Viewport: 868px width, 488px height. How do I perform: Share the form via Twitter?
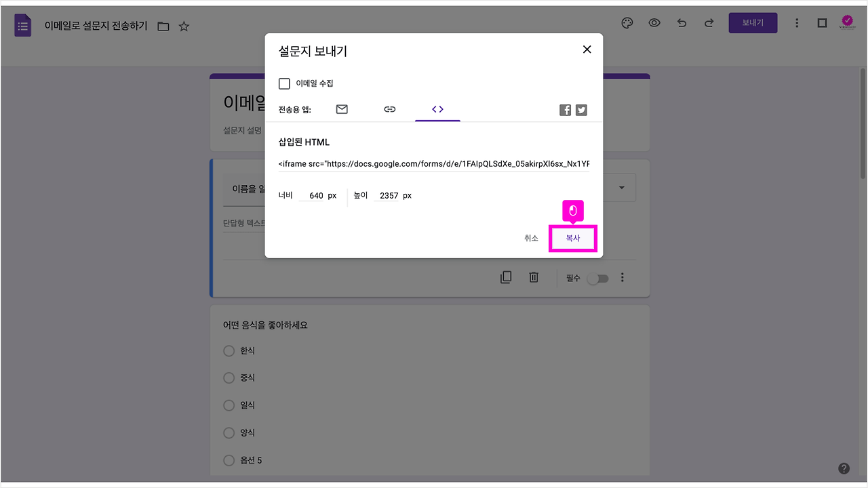(x=581, y=109)
